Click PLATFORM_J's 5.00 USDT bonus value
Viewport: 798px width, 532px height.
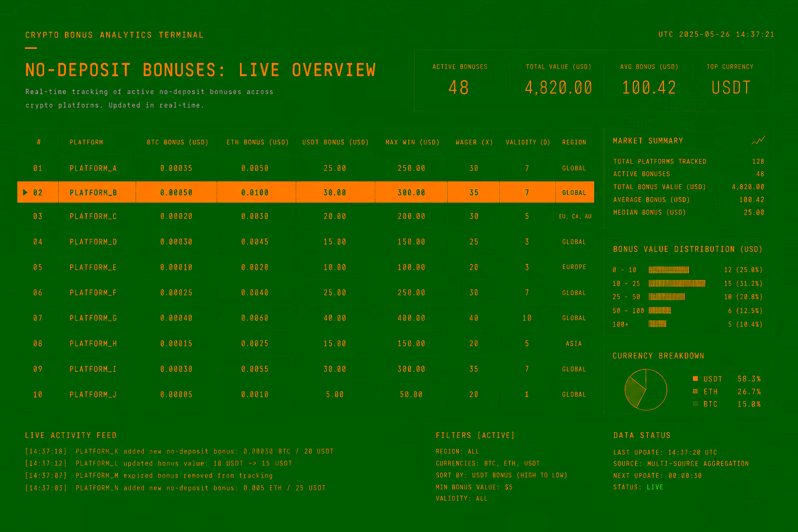(335, 394)
